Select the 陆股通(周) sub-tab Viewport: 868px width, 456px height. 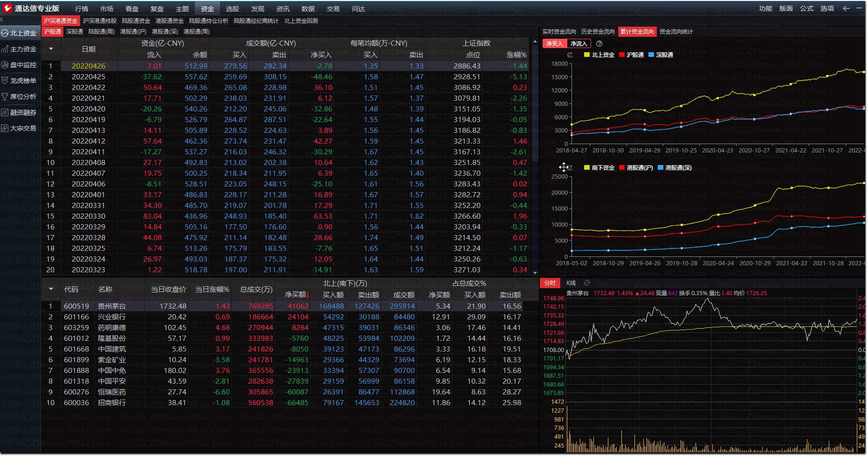[101, 32]
